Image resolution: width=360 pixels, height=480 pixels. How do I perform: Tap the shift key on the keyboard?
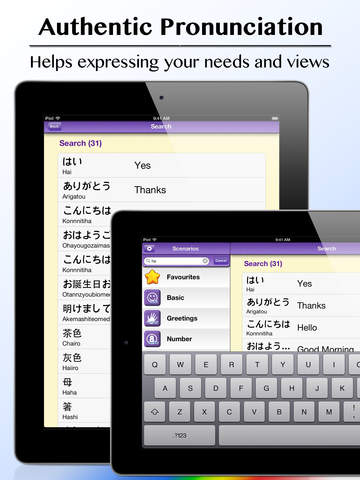155,412
